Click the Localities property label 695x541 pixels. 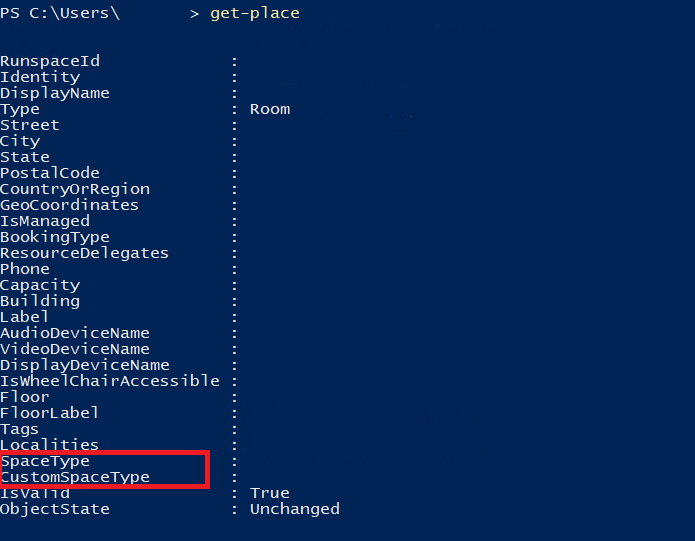[50, 445]
